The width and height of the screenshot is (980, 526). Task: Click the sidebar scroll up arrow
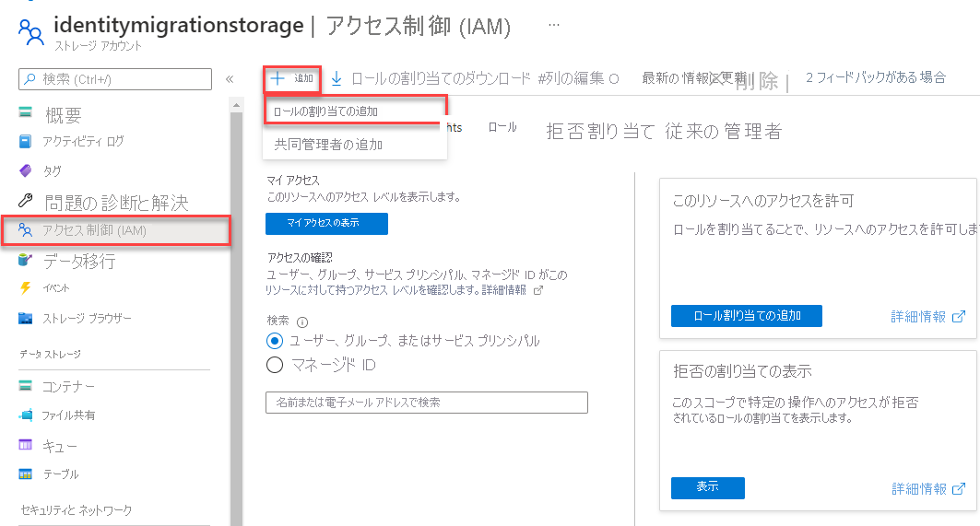coord(236,105)
